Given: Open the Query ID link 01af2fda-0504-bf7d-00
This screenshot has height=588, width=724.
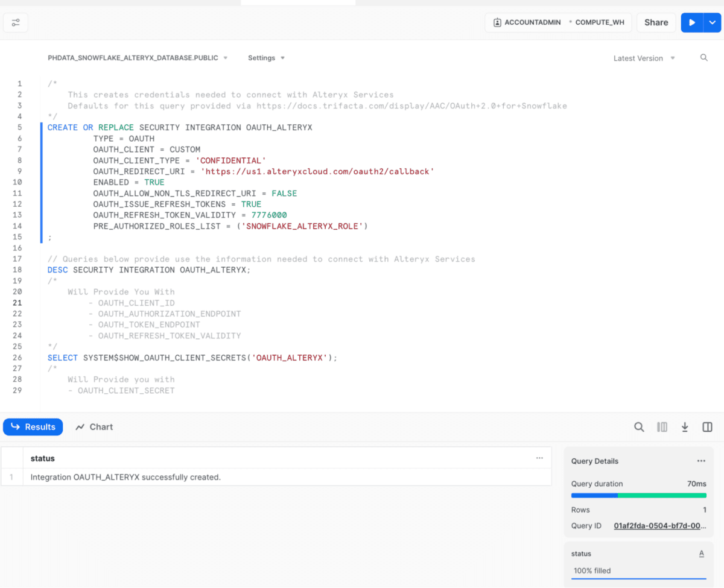Looking at the screenshot, I should (659, 525).
